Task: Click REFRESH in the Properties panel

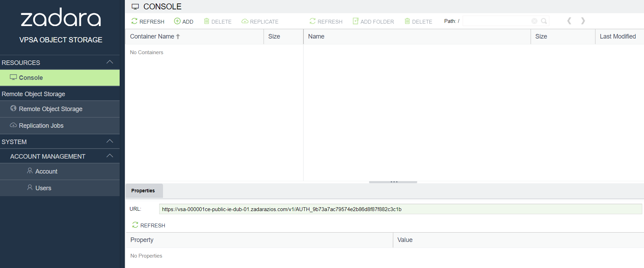Action: pos(149,225)
